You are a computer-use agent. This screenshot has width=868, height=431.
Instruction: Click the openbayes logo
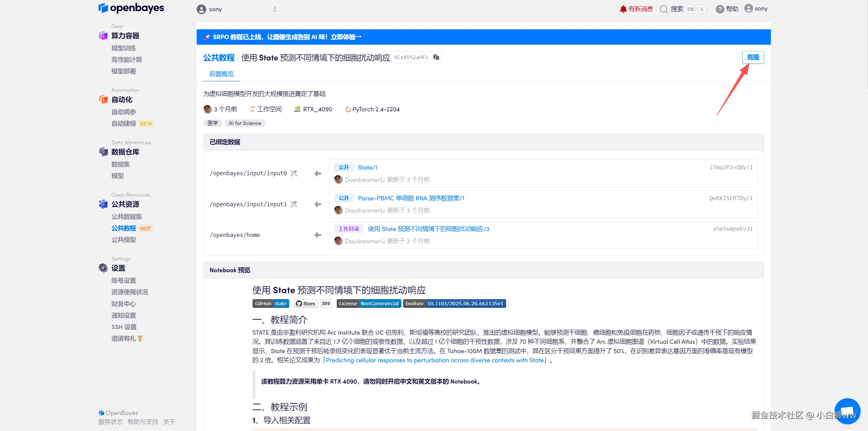coord(131,8)
